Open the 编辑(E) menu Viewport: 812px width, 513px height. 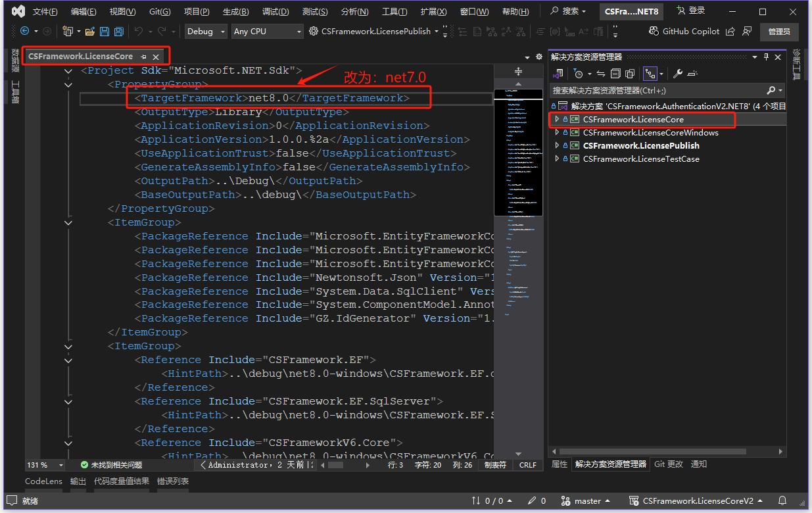pyautogui.click(x=84, y=12)
